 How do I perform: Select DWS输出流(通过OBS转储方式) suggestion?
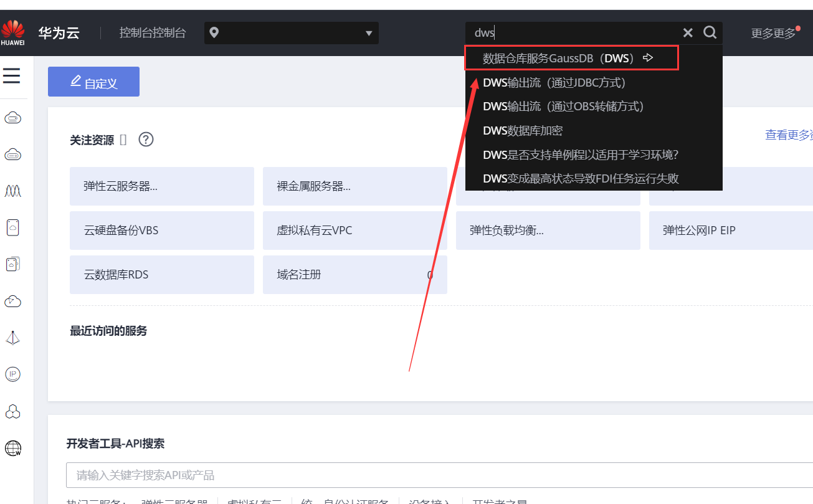pyautogui.click(x=594, y=107)
